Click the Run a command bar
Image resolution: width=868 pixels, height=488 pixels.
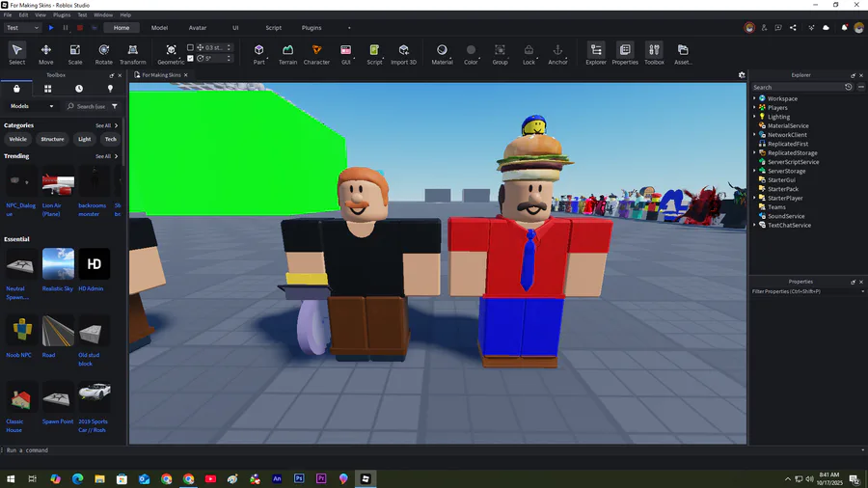(432, 450)
